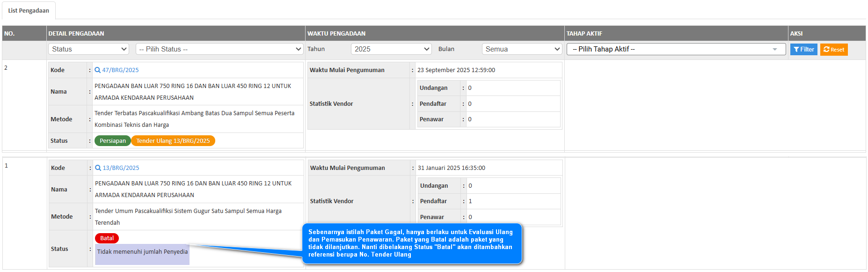
Task: Open the Tahun 2025 year dropdown
Action: click(x=391, y=49)
